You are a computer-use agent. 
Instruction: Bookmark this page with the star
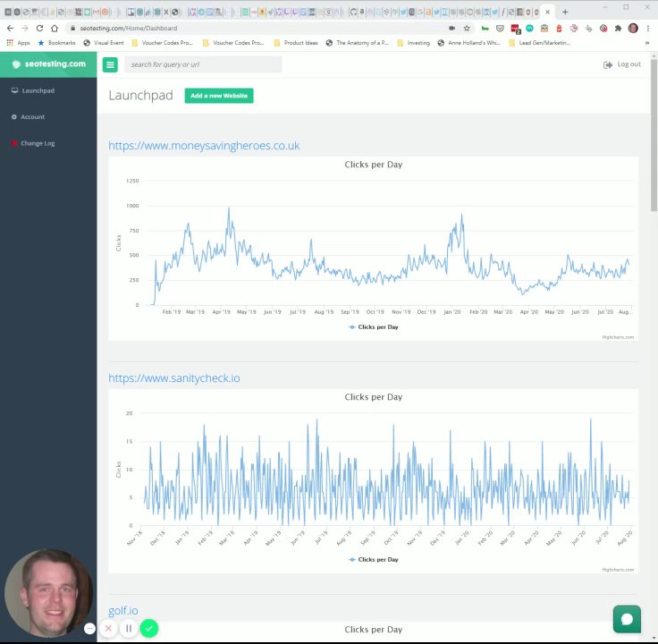[467, 28]
